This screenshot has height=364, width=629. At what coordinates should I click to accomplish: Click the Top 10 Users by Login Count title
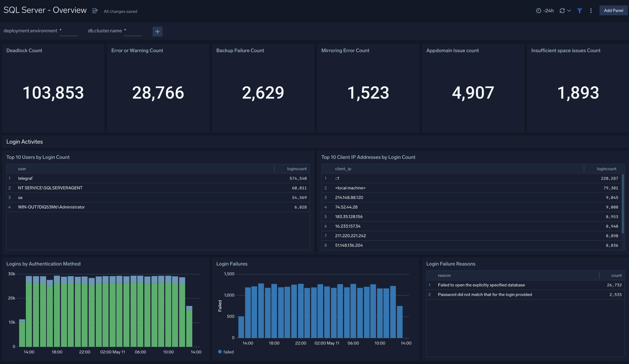tap(38, 157)
